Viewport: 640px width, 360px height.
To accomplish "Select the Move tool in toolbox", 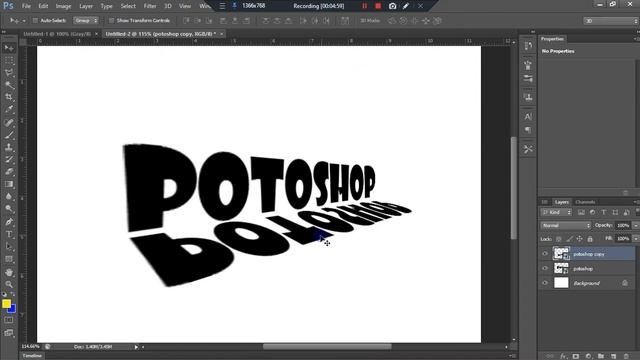I will (x=9, y=48).
